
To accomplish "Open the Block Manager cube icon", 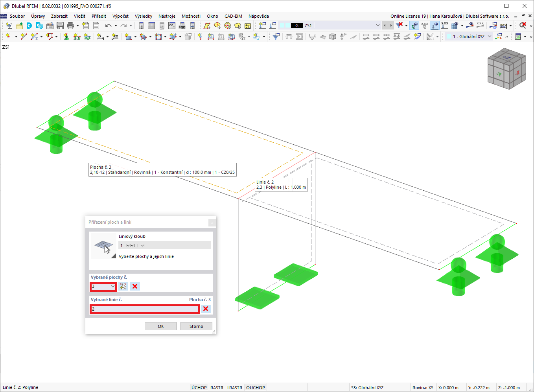I will click(x=40, y=26).
